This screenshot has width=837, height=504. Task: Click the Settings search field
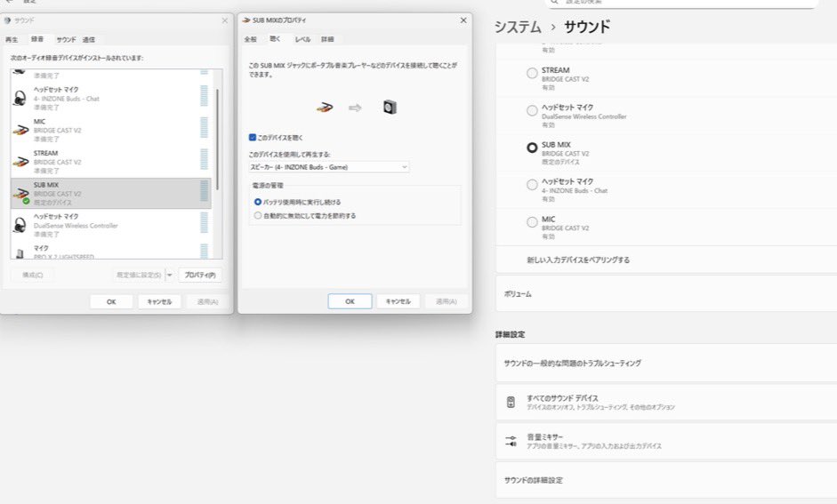pyautogui.click(x=681, y=3)
